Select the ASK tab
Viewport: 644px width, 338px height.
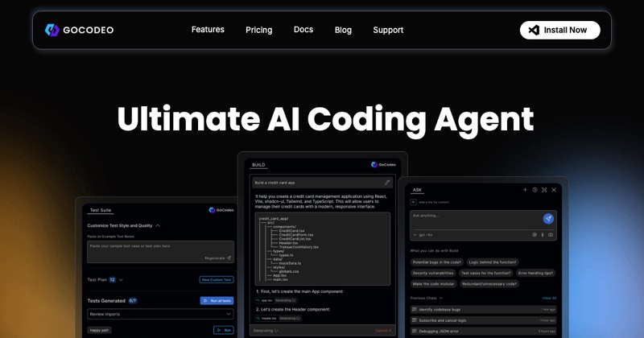[x=417, y=190]
